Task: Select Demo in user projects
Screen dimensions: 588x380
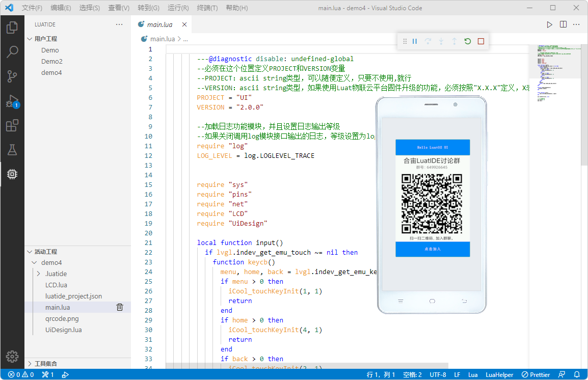Action: (x=78, y=50)
